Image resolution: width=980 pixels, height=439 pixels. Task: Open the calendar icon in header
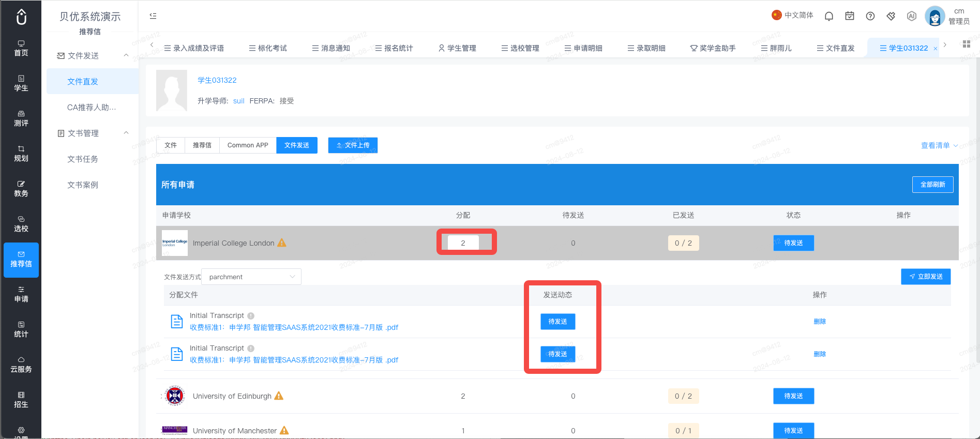click(x=850, y=16)
